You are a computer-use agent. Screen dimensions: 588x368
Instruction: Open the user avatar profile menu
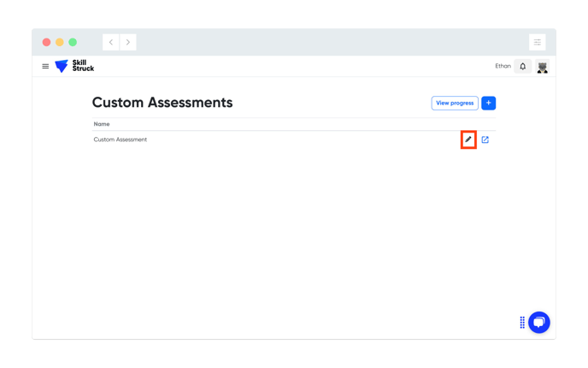pyautogui.click(x=542, y=67)
